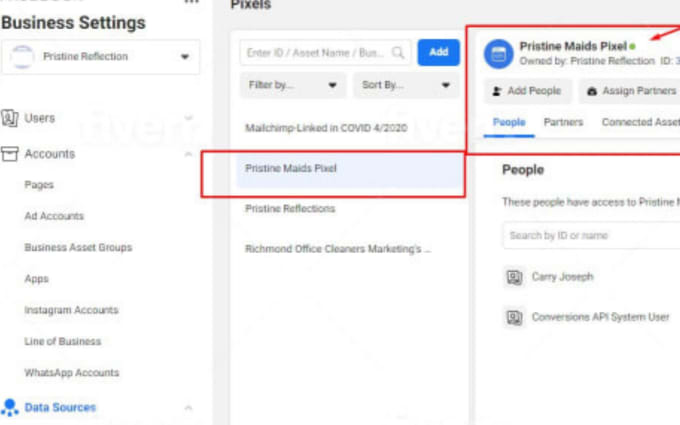
Task: Click the Accounts box icon
Action: (x=9, y=154)
